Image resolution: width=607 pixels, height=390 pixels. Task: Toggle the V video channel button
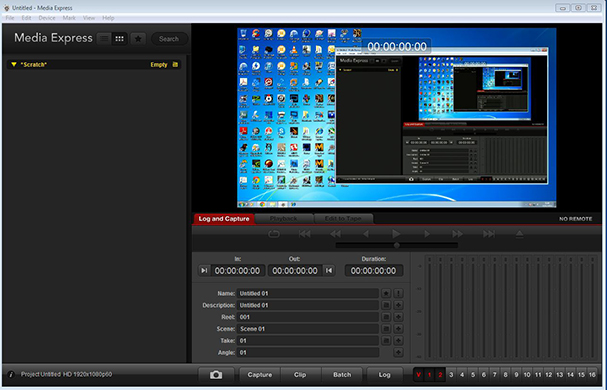click(418, 375)
